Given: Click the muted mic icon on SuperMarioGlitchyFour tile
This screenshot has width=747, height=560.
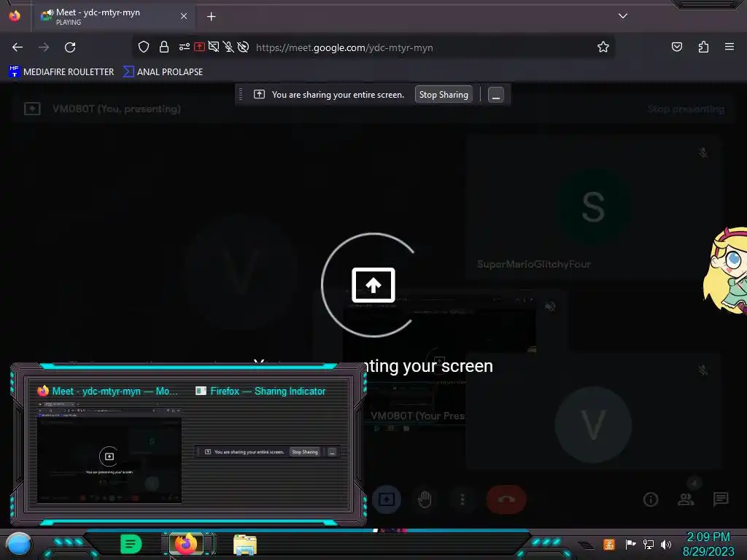Looking at the screenshot, I should click(703, 153).
